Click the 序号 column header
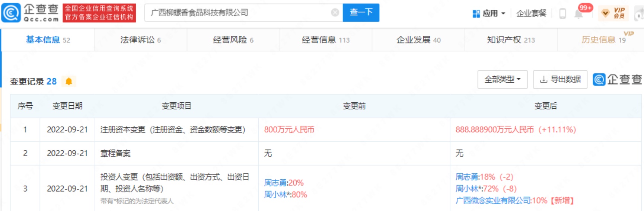This screenshot has height=211, width=644. (x=25, y=106)
